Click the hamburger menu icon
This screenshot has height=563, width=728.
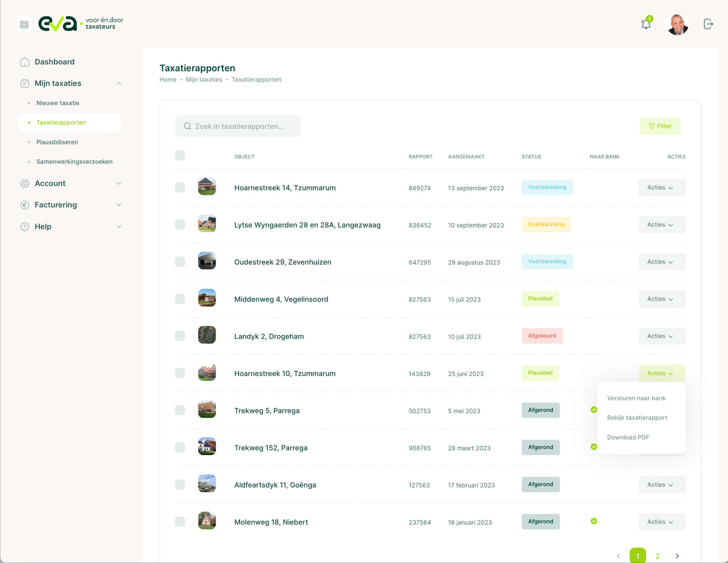[x=24, y=24]
